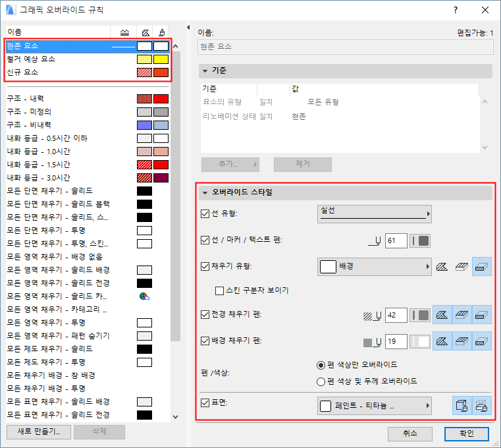Click background pen number field showing 19
Viewport: 501px width, 448px height.
pos(396,341)
